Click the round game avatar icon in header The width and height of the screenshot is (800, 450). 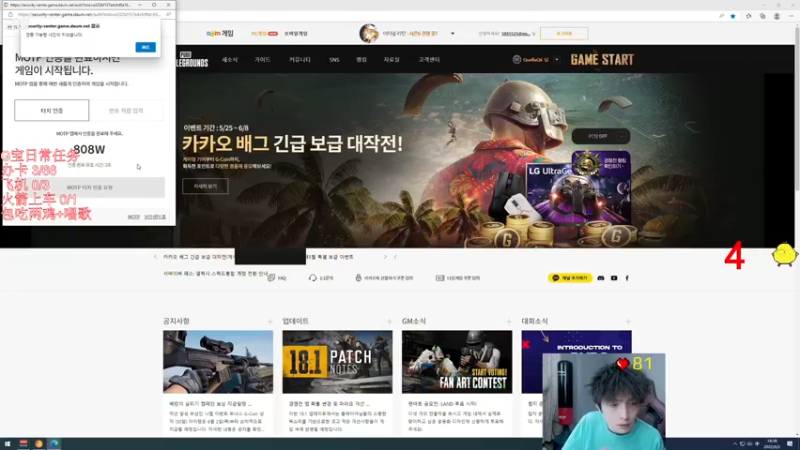click(368, 33)
